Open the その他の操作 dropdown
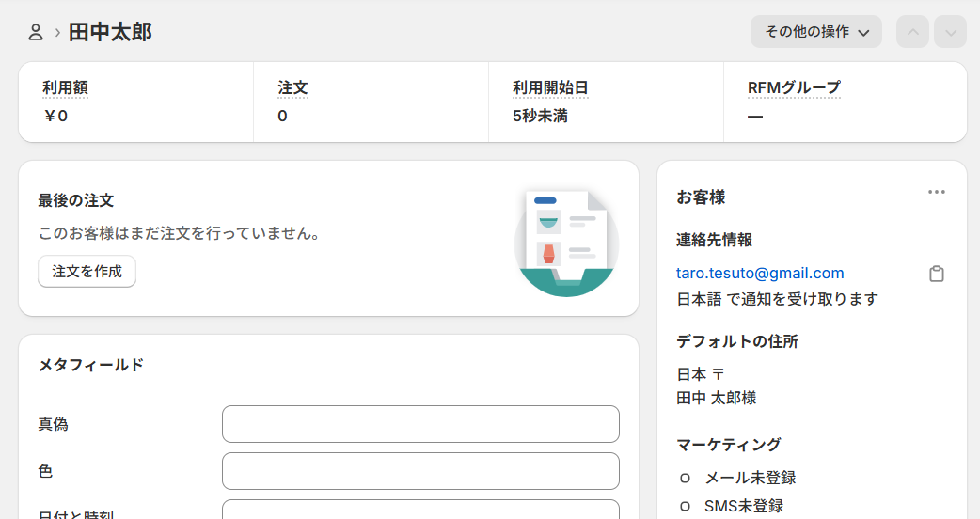This screenshot has height=519, width=980. (816, 32)
